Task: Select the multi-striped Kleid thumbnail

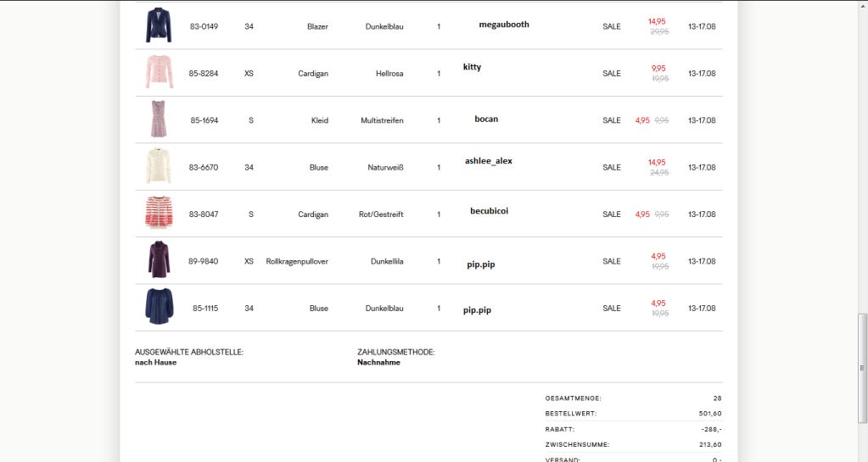Action: pyautogui.click(x=158, y=120)
